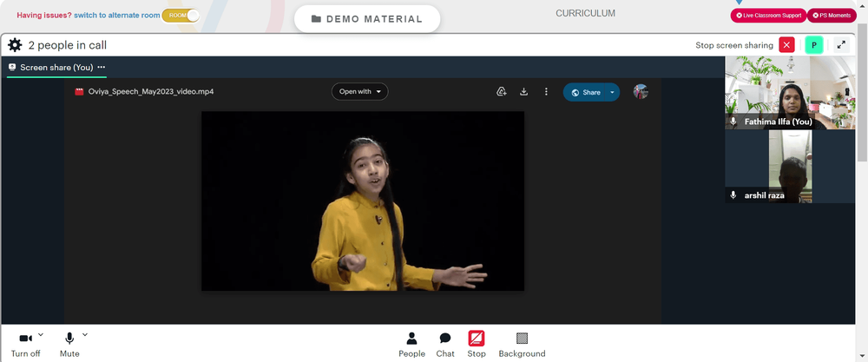Open three-dot more actions for video
This screenshot has height=362, width=868.
click(x=546, y=92)
